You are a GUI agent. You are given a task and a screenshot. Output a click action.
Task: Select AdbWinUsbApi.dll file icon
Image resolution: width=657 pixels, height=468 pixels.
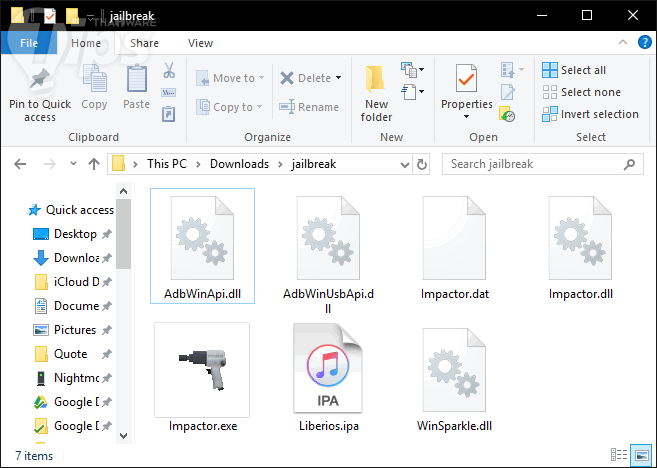[328, 238]
